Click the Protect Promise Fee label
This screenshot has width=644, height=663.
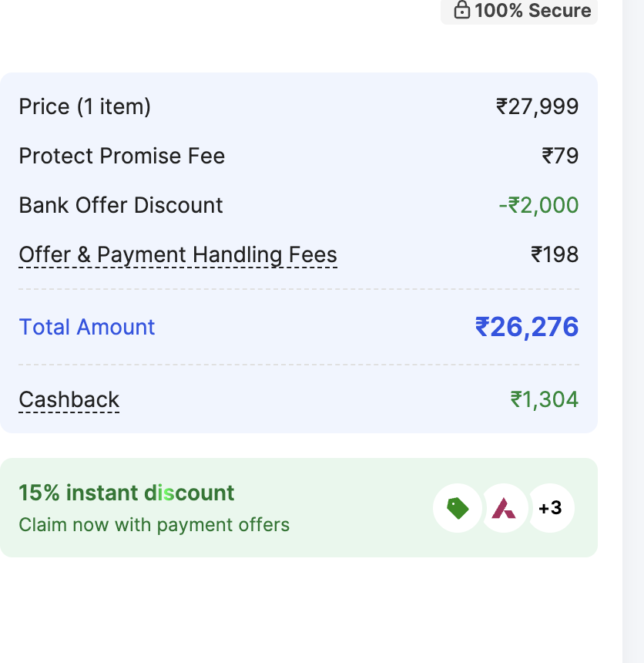[122, 156]
